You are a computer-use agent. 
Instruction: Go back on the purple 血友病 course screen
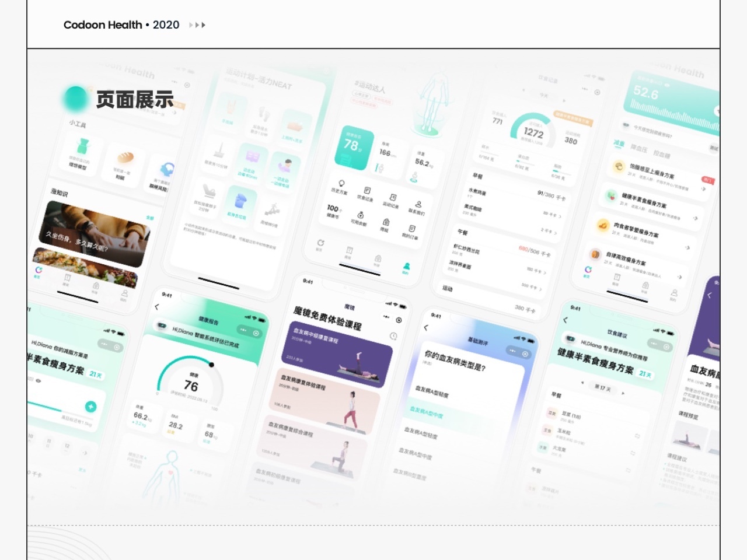[x=710, y=295]
